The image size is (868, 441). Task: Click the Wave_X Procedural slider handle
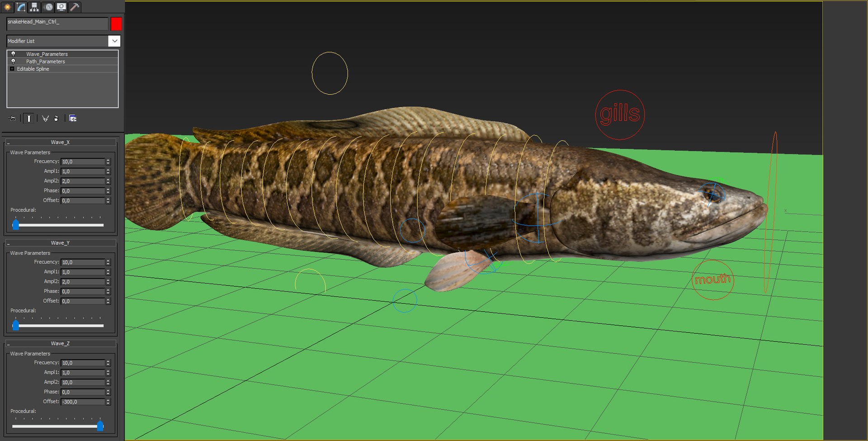[x=16, y=224]
